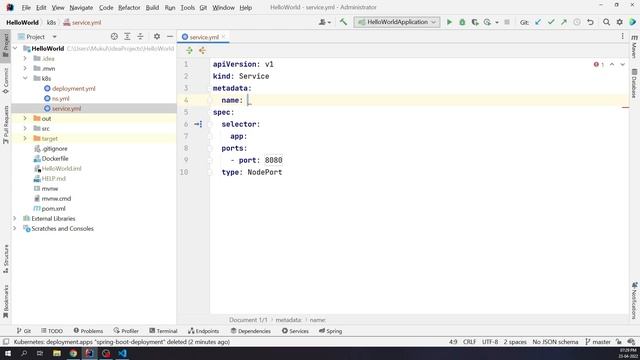This screenshot has height=360, width=640.
Task: Go to next highlighted error arrow
Action: coord(622,64)
